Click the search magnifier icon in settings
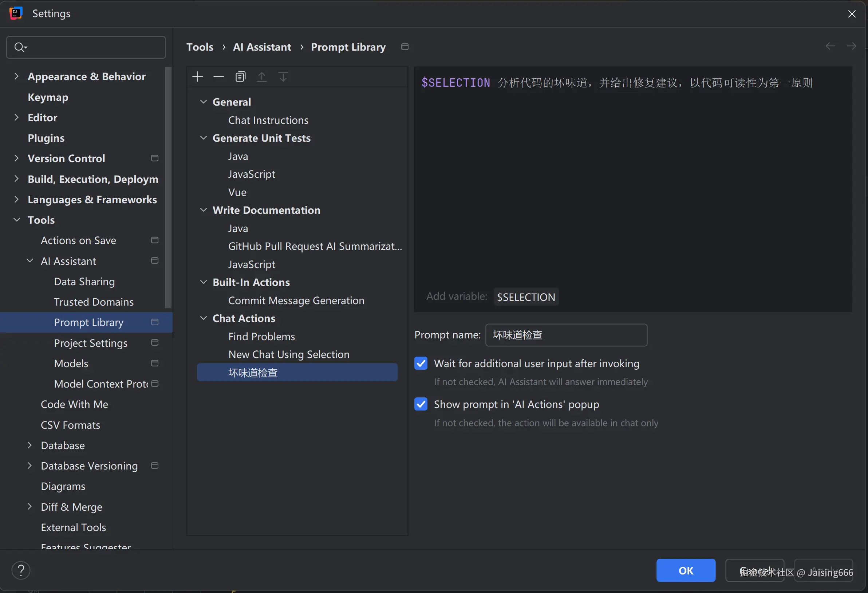Viewport: 868px width, 593px height. (19, 47)
